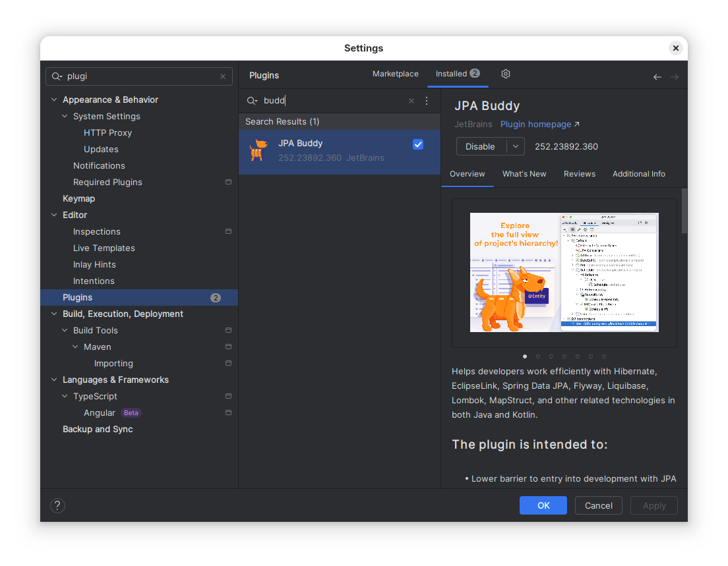This screenshot has width=728, height=566.
Task: Uncheck the JPA Buddy enabled checkbox
Action: coord(418,144)
